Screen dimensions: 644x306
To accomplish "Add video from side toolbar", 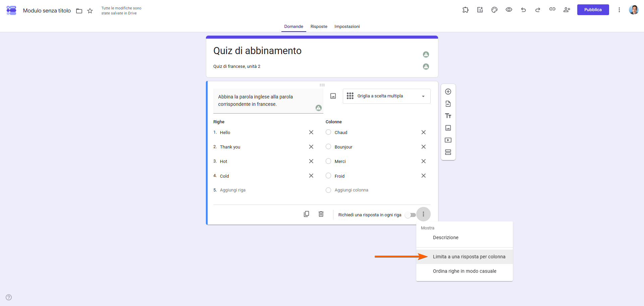I will [x=448, y=140].
